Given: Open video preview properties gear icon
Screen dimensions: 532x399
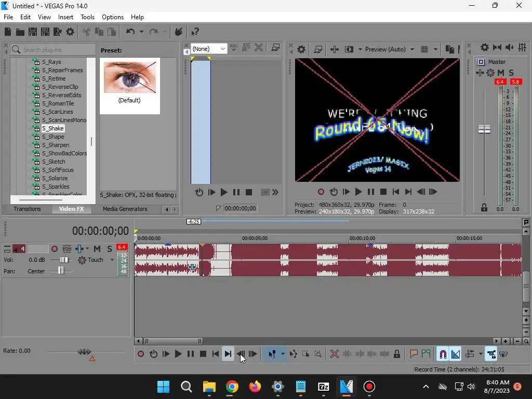Looking at the screenshot, I should [x=301, y=49].
